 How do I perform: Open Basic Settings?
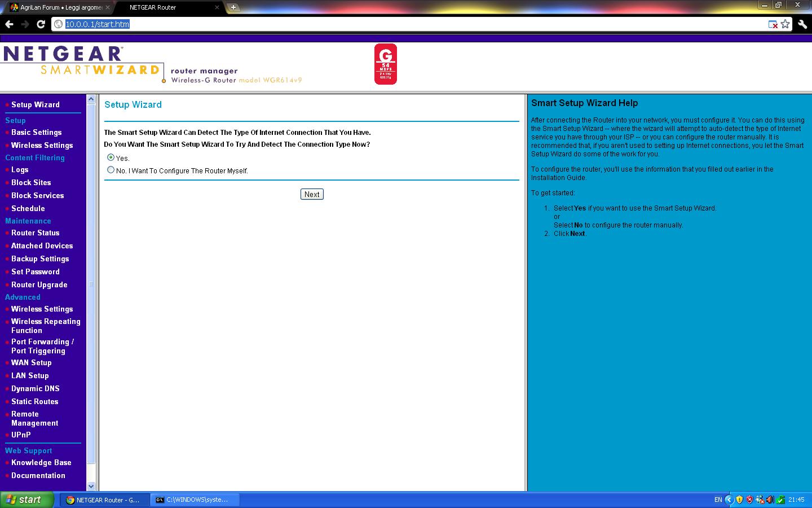coord(36,132)
